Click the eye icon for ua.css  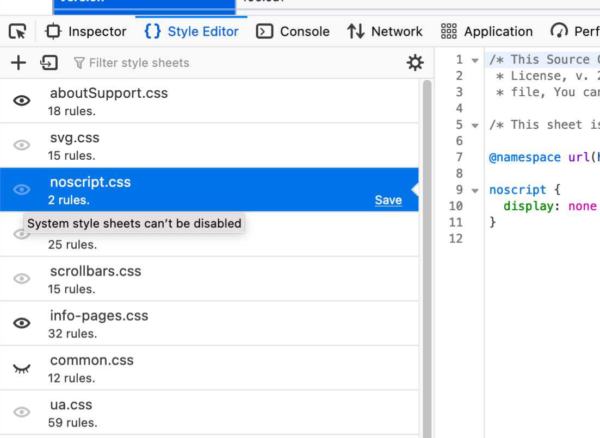coord(21,412)
